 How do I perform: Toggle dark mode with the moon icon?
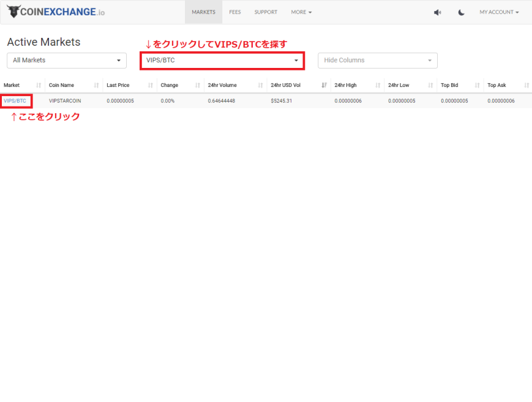[x=461, y=12]
